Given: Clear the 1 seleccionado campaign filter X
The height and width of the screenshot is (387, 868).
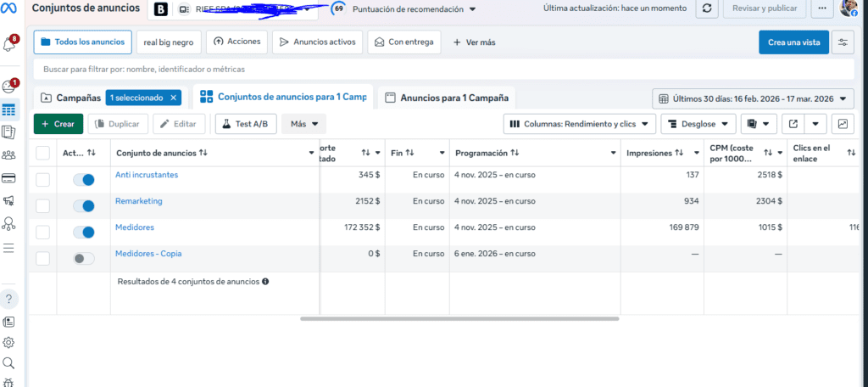Looking at the screenshot, I should (x=173, y=98).
